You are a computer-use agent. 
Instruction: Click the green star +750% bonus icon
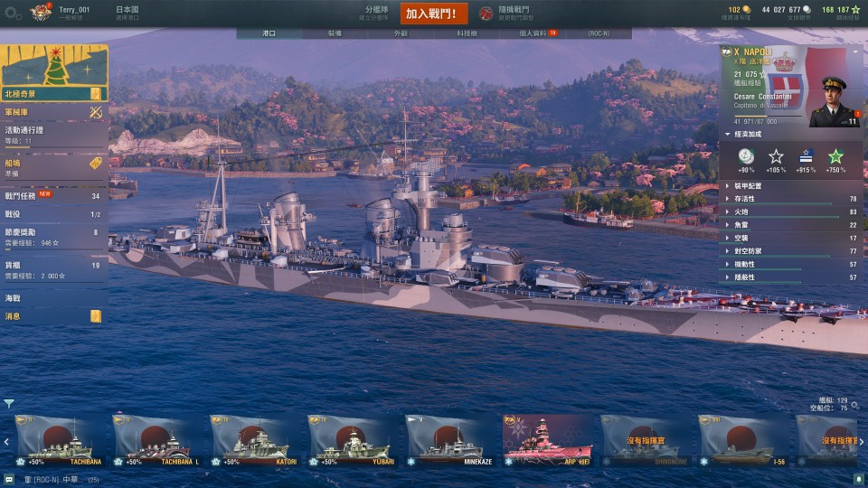tap(835, 157)
